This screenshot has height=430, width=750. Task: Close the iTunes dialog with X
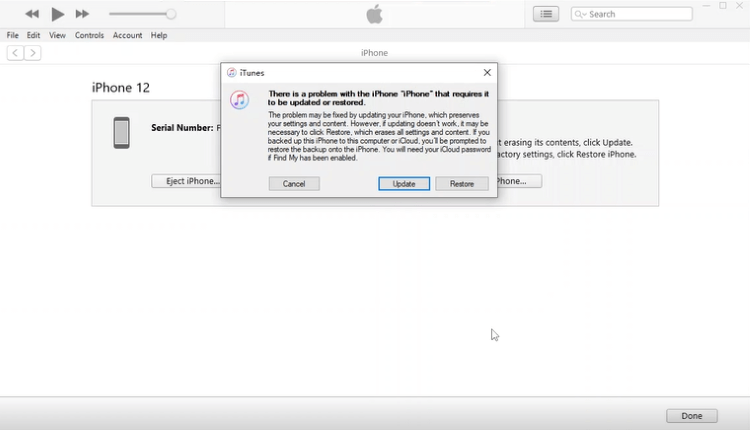pyautogui.click(x=487, y=72)
